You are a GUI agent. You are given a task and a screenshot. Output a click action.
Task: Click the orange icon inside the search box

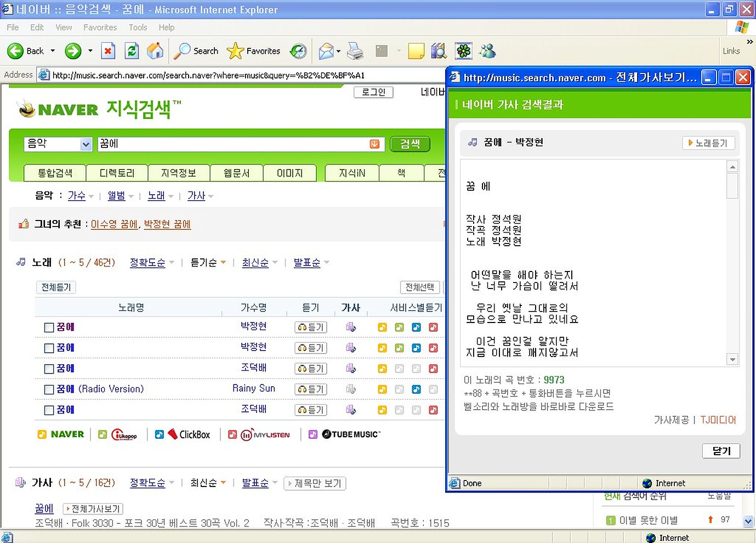click(374, 144)
